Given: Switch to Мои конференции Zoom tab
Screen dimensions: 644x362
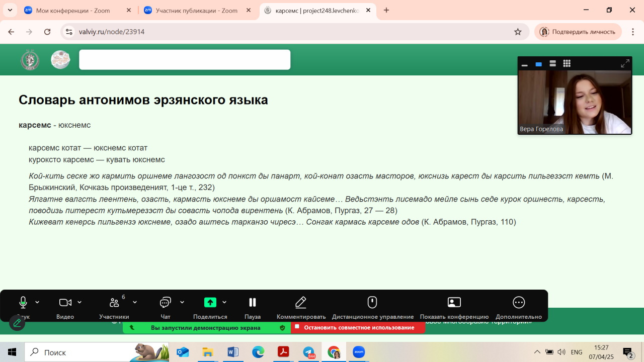Looking at the screenshot, I should (72, 10).
